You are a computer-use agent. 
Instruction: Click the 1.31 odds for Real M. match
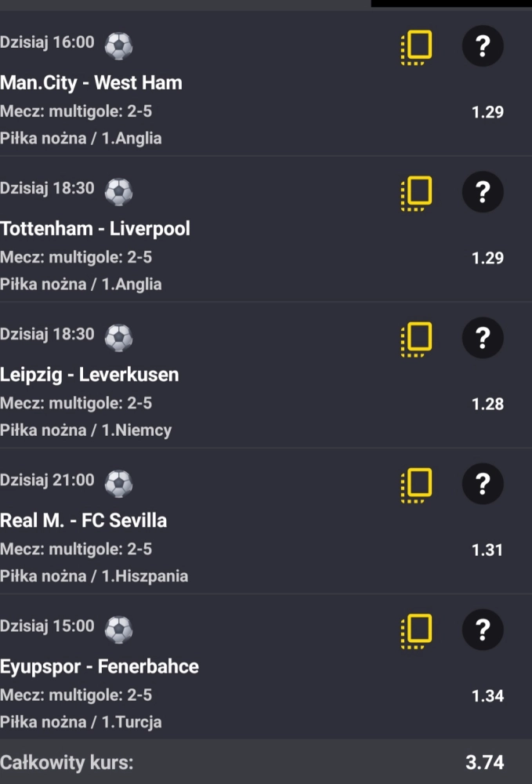pyautogui.click(x=487, y=550)
